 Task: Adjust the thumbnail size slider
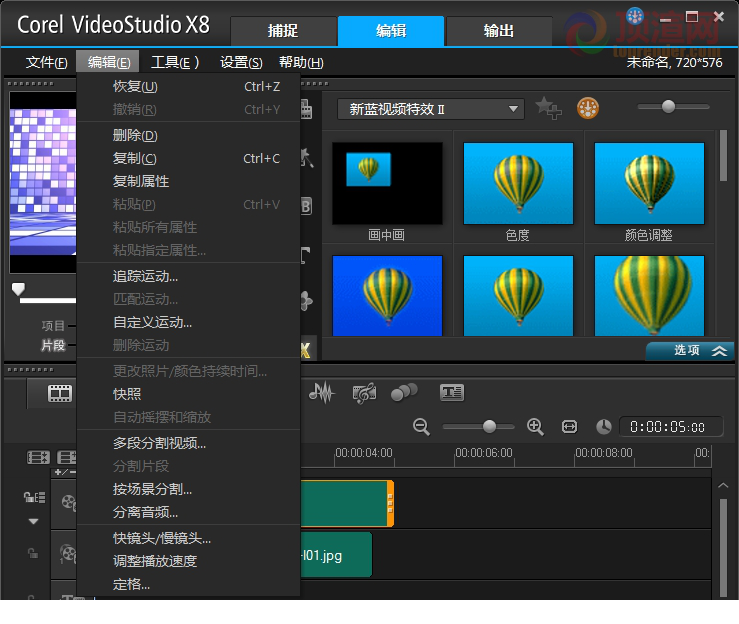coord(668,107)
